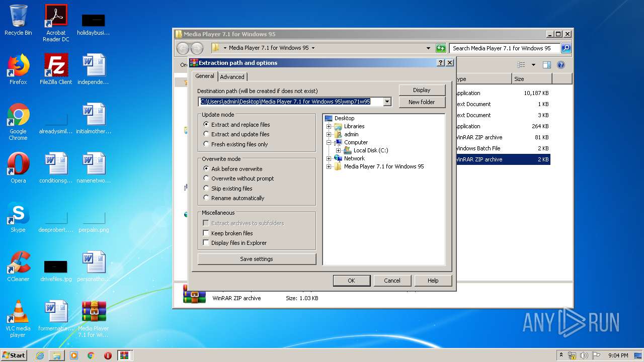Select the drivefiles.jpg desktop file
This screenshot has height=362, width=644.
tap(56, 270)
